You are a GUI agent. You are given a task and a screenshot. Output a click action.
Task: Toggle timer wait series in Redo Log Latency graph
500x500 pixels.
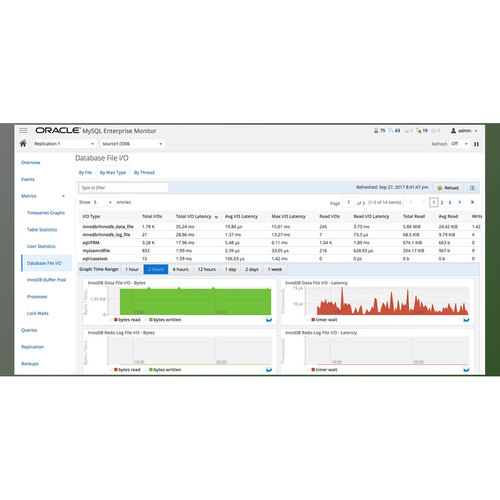324,370
